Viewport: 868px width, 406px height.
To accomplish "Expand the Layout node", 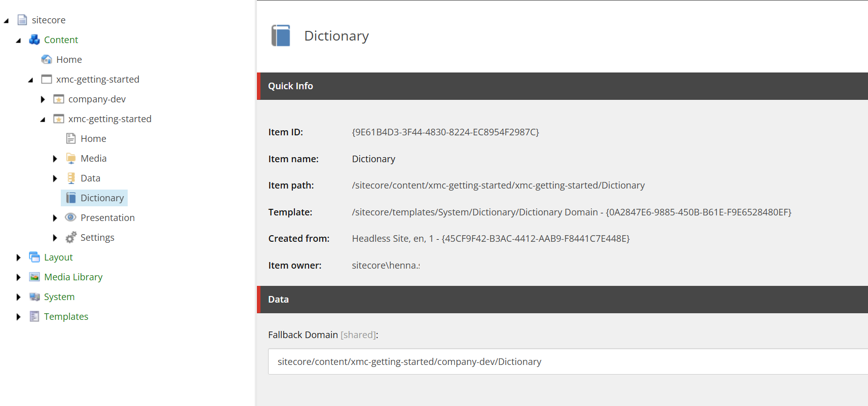I will tap(18, 257).
